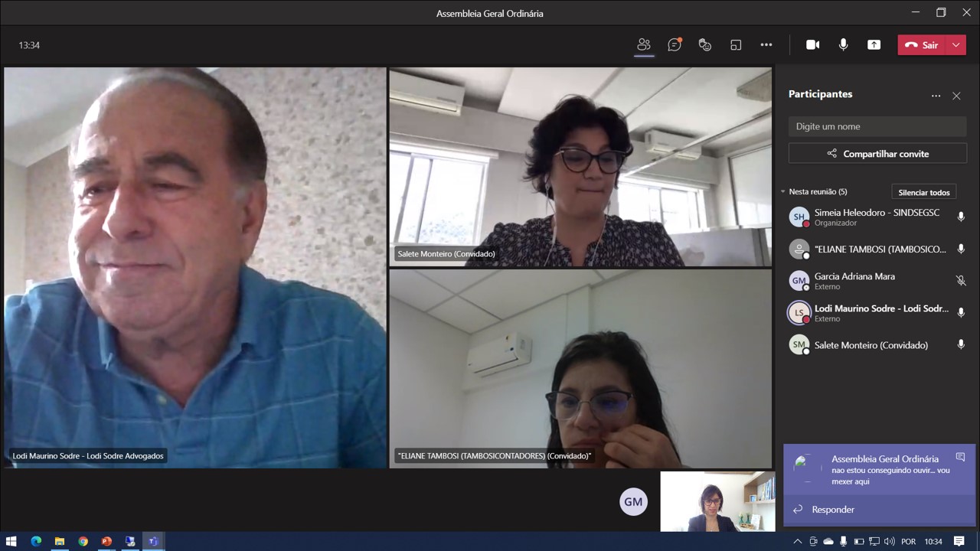This screenshot has height=551, width=980.
Task: Select Salete Monteiro in participants list
Action: 871,345
